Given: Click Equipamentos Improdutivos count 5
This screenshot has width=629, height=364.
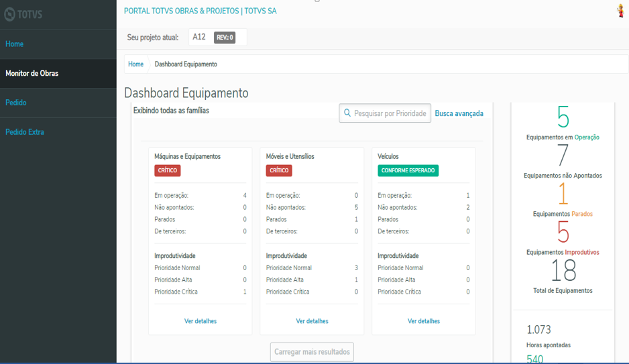Looking at the screenshot, I should pos(563,232).
